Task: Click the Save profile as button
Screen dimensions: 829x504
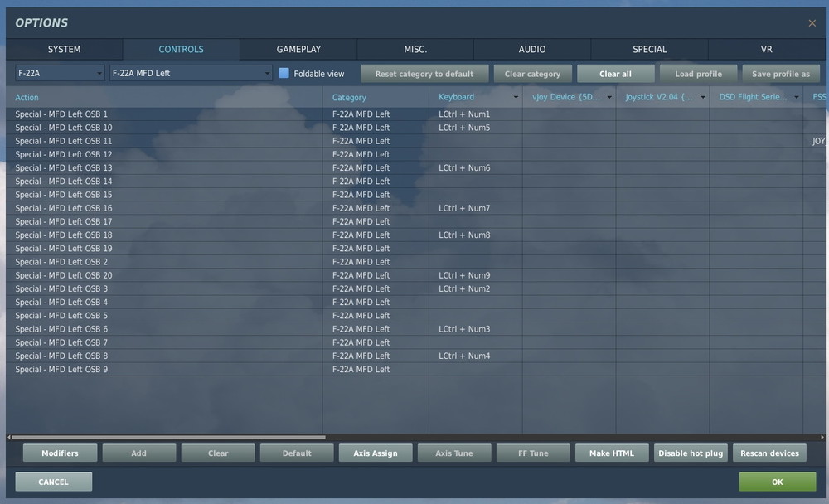Action: point(781,74)
